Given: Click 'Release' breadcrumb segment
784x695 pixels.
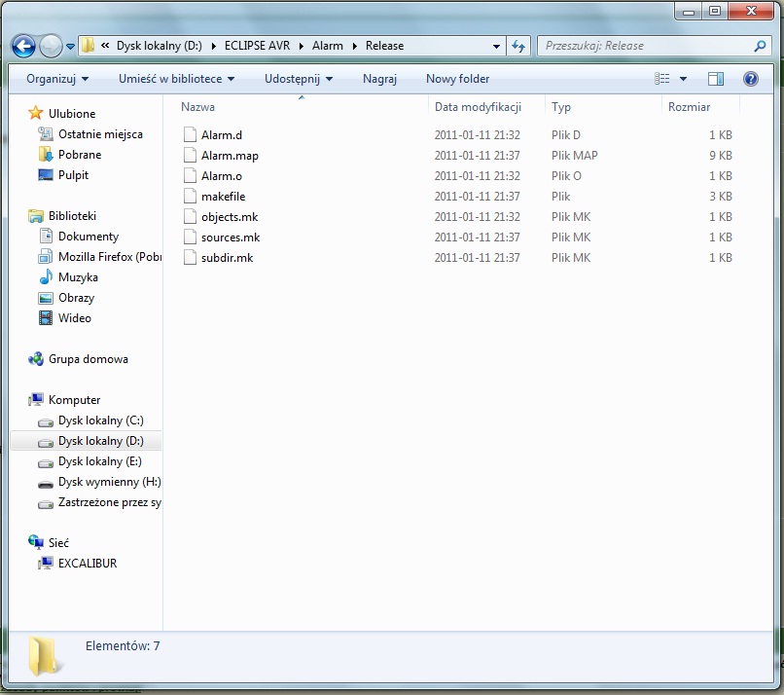Looking at the screenshot, I should point(384,46).
